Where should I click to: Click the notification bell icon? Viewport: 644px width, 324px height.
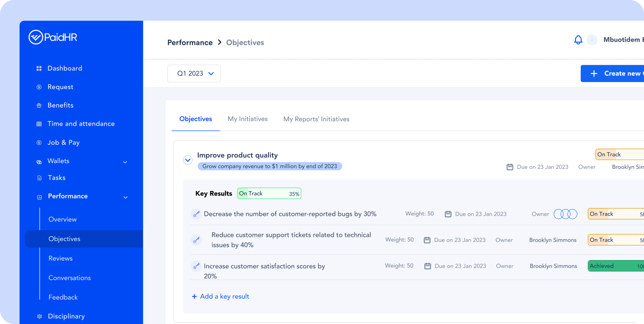click(578, 40)
